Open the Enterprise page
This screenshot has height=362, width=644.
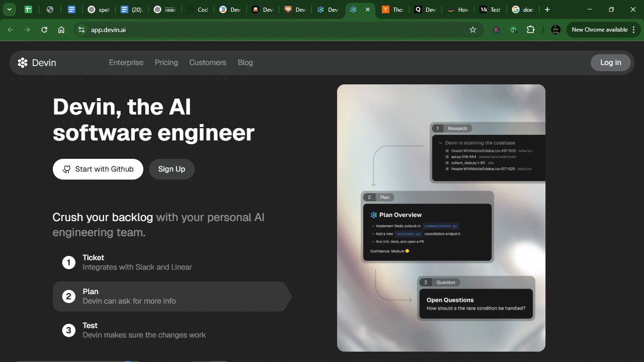pos(126,63)
